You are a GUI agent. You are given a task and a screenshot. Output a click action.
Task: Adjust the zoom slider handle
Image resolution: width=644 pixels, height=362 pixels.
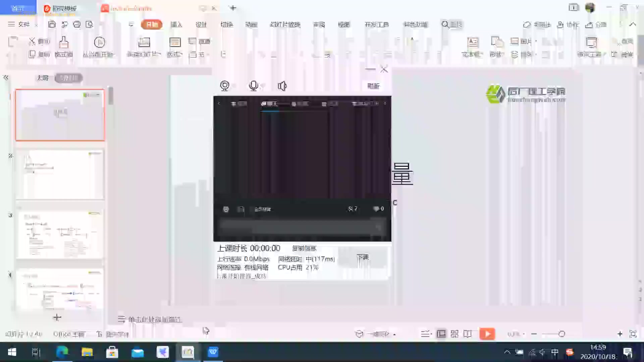(x=562, y=334)
